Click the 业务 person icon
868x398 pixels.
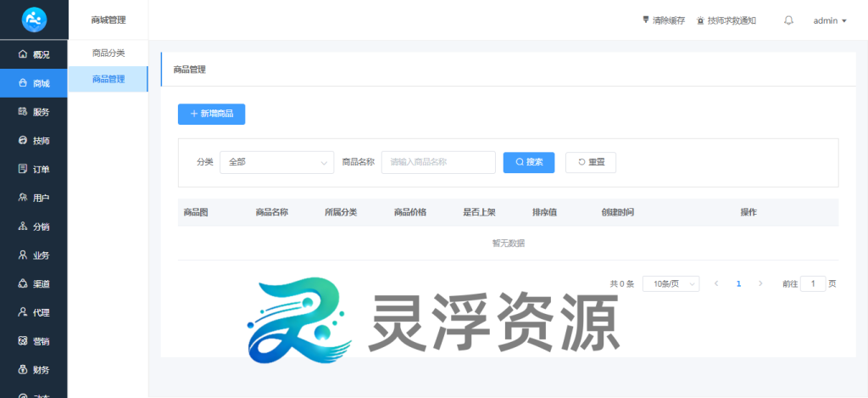click(23, 255)
